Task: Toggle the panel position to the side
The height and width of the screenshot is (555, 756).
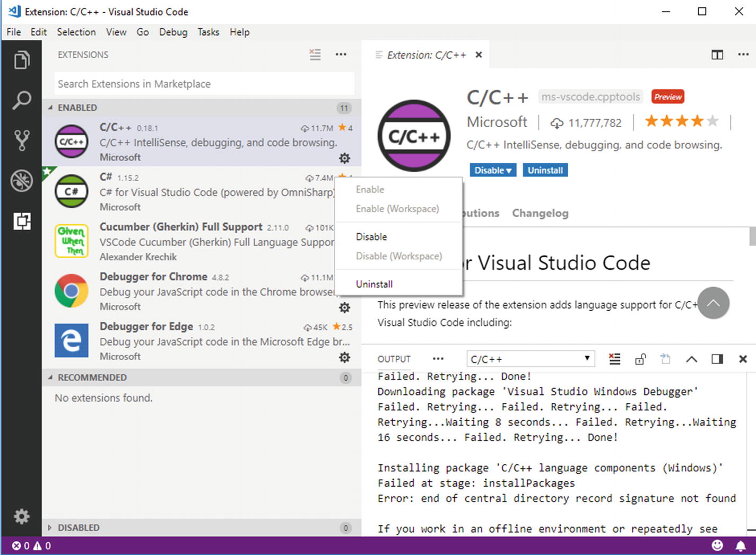Action: [717, 359]
